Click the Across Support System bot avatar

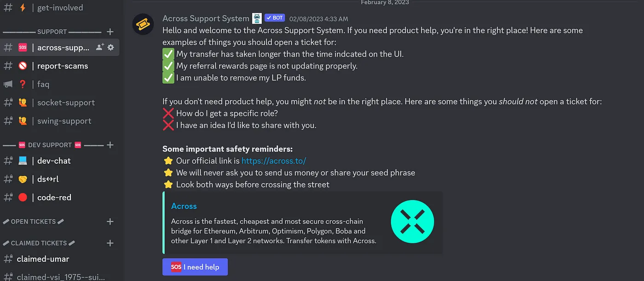[x=143, y=24]
